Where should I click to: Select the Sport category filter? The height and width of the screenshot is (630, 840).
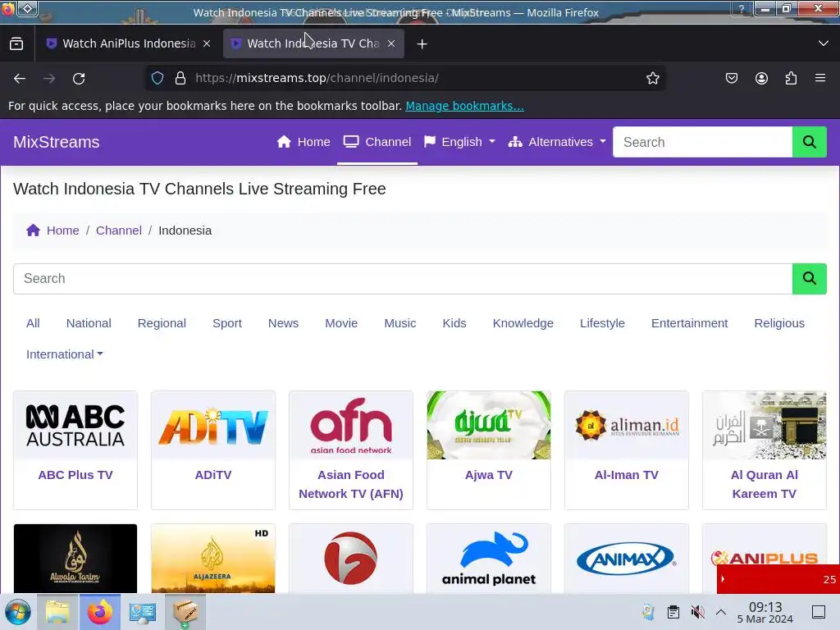(227, 323)
